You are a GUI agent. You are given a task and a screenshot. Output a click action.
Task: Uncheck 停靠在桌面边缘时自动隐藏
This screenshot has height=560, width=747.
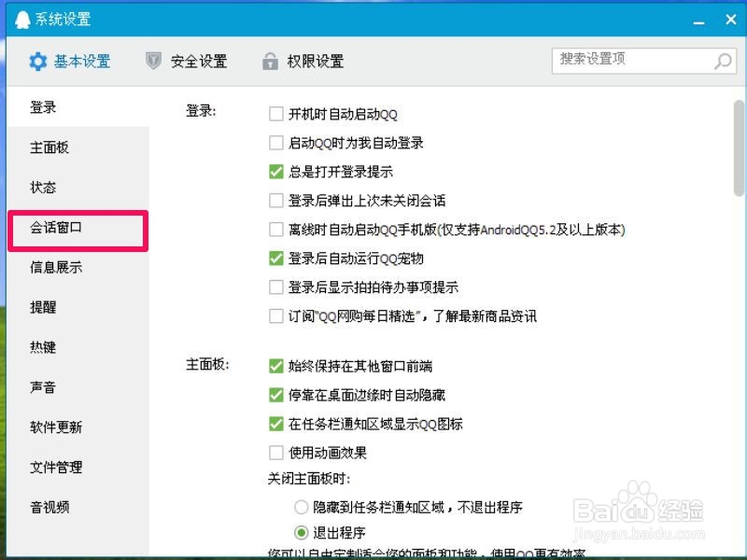pyautogui.click(x=276, y=395)
